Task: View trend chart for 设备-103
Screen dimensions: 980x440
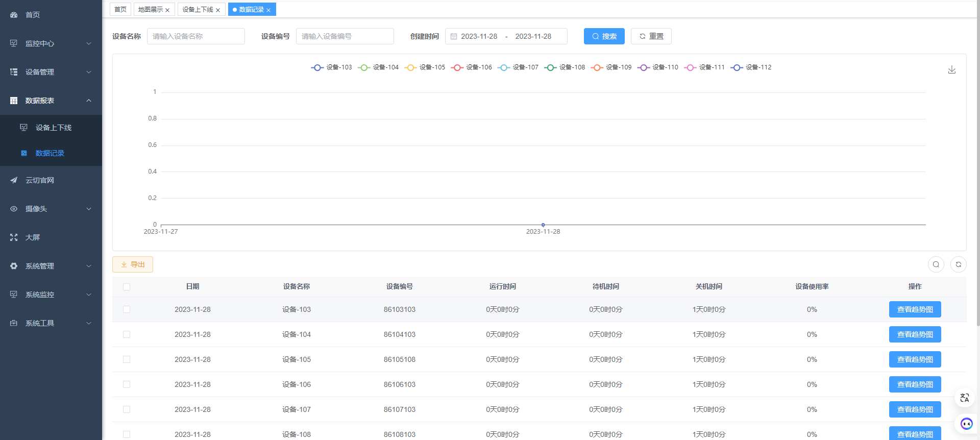Action: click(x=915, y=309)
